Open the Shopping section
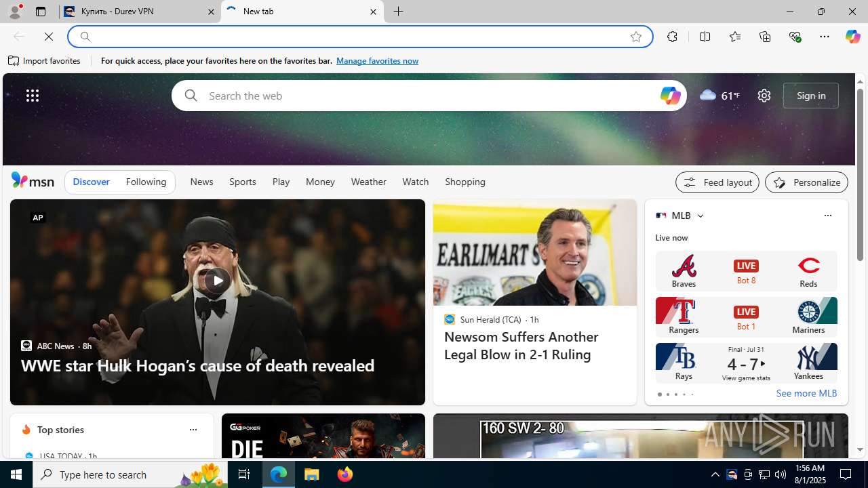This screenshot has width=868, height=488. coord(465,182)
